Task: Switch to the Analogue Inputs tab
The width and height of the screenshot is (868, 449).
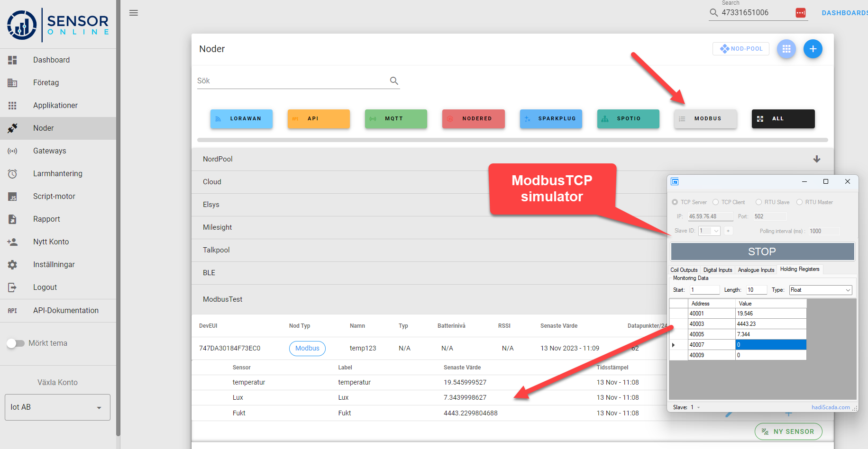Action: click(x=756, y=269)
